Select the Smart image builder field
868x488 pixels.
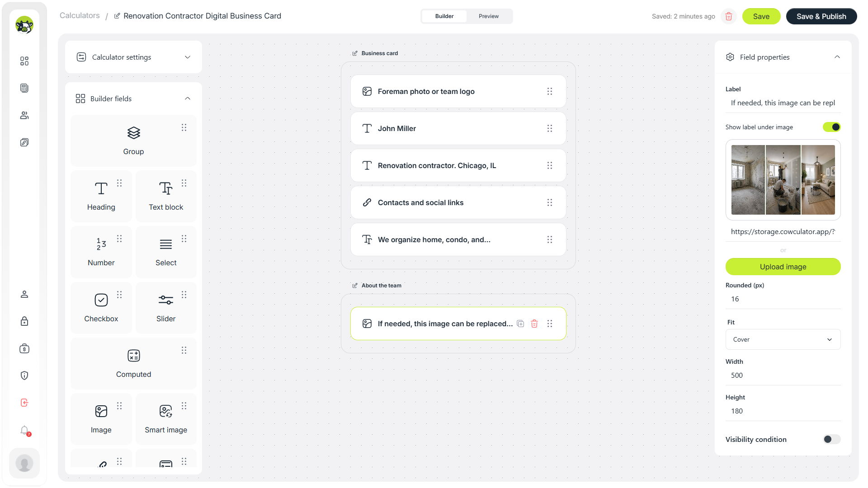point(166,419)
